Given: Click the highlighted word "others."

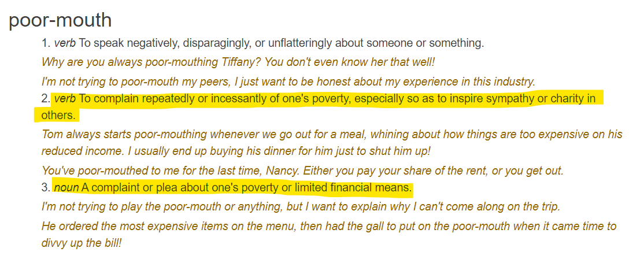Looking at the screenshot, I should click(x=59, y=116).
